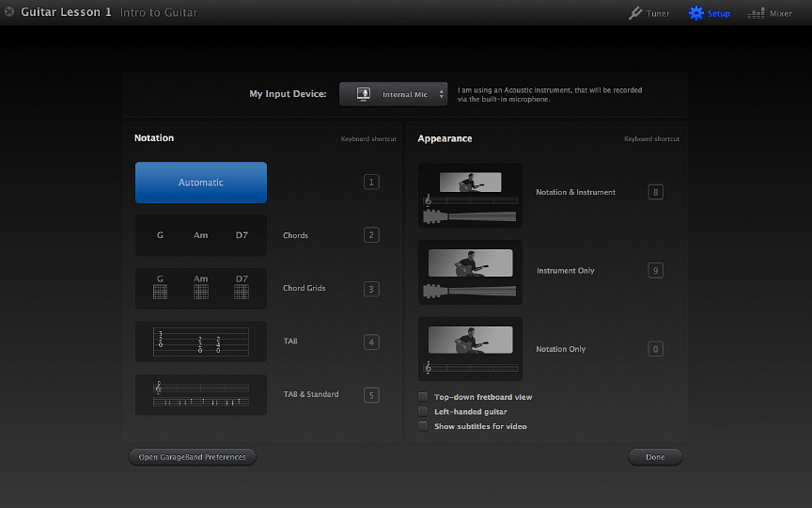The width and height of the screenshot is (812, 508).
Task: Open GarageBand Preferences
Action: tap(192, 457)
